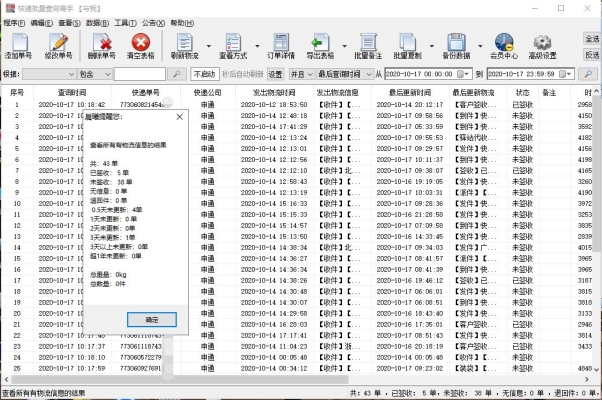Open 会员中心 clock icon
This screenshot has height=400, width=602.
pos(504,45)
